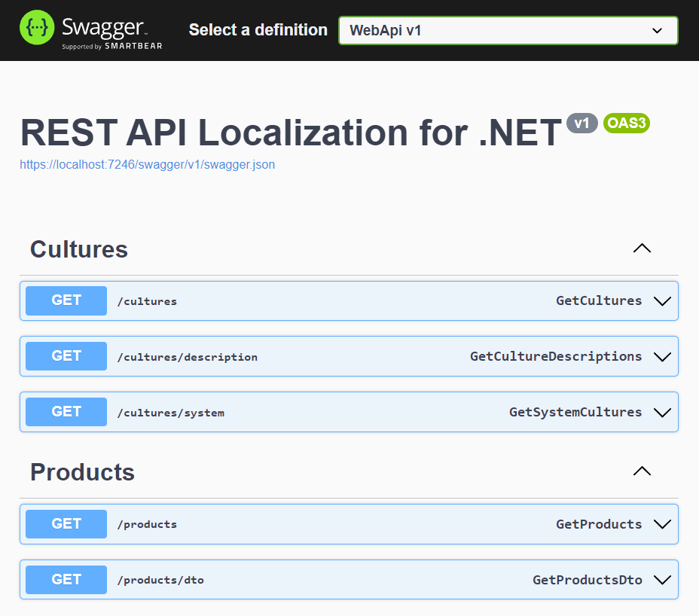The height and width of the screenshot is (616, 699).
Task: Click the Select a definition label
Action: [258, 30]
